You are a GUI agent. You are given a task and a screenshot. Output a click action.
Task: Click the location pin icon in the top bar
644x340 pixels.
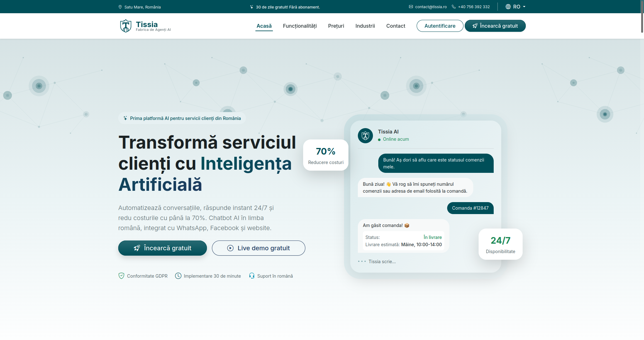click(x=120, y=7)
